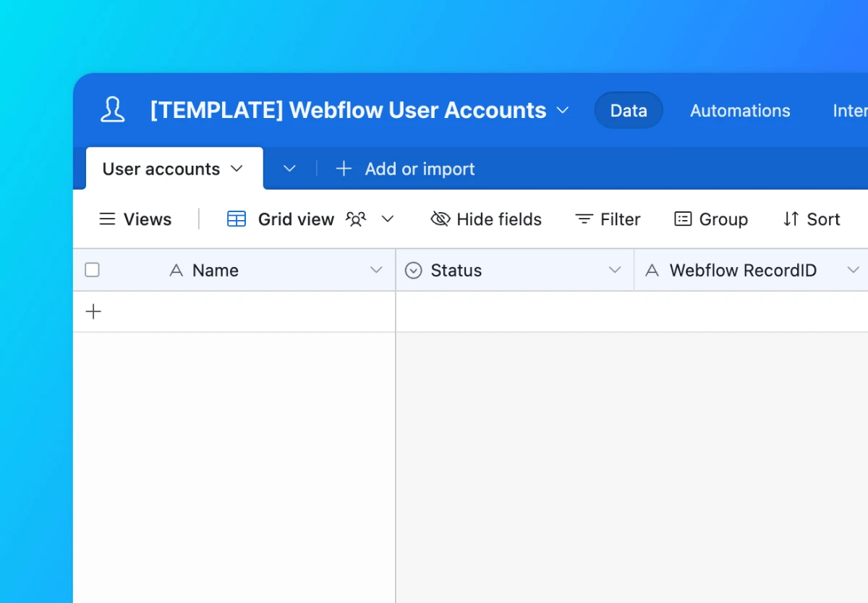This screenshot has height=603, width=868.
Task: Click the collaborators icon next to Grid view
Action: (355, 219)
